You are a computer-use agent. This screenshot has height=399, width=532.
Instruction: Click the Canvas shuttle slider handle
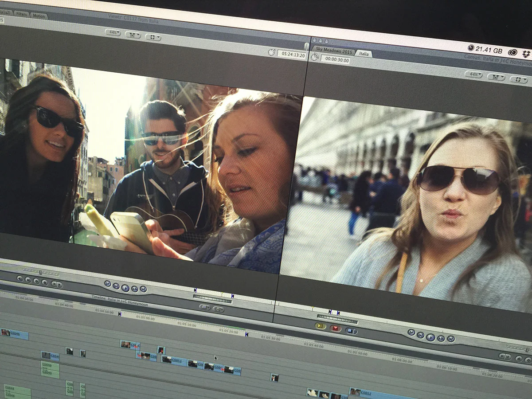click(x=527, y=350)
